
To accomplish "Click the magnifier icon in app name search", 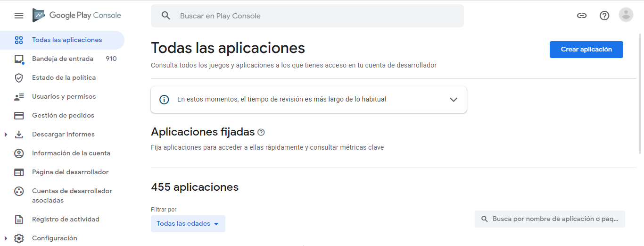I will pyautogui.click(x=484, y=219).
